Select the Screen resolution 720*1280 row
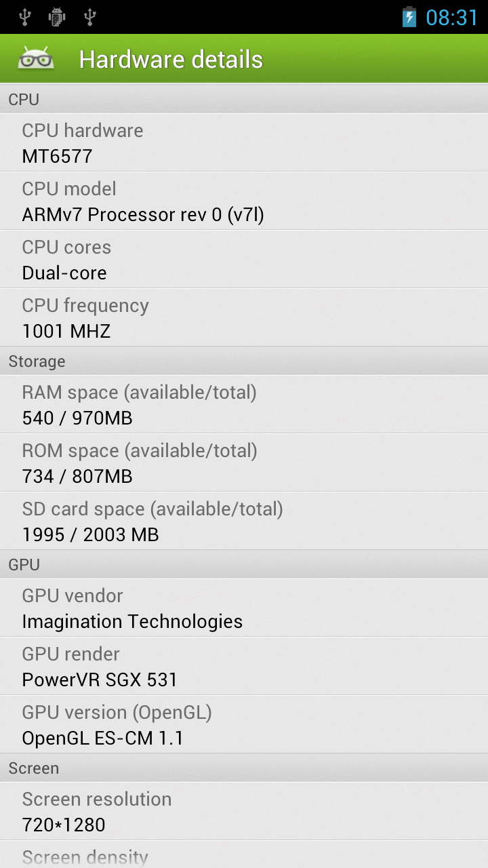The image size is (488, 868). [244, 811]
